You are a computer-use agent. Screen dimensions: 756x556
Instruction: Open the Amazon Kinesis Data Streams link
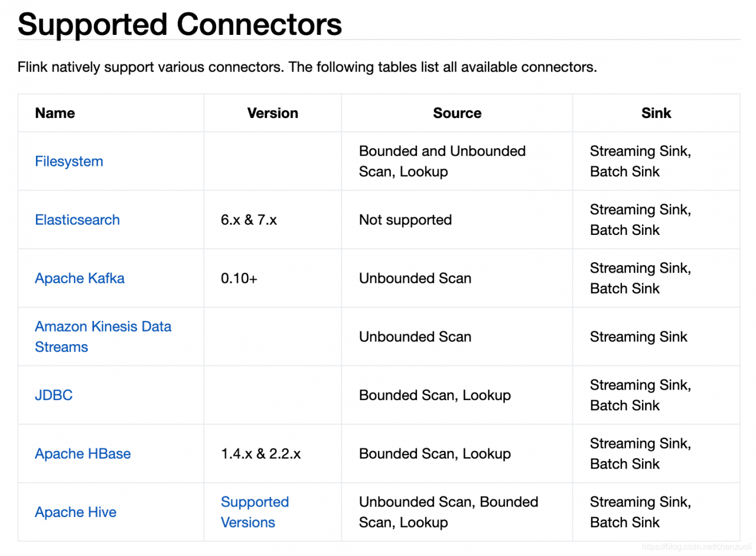103,336
